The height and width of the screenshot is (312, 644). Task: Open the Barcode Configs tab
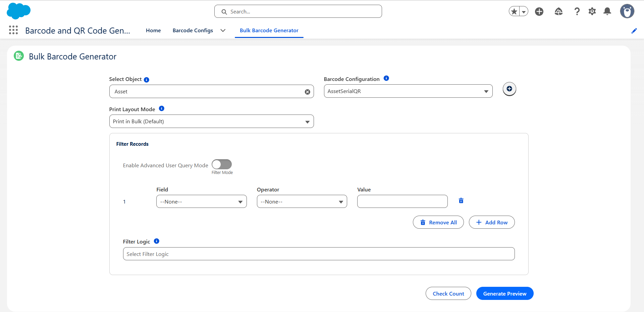[x=193, y=31]
